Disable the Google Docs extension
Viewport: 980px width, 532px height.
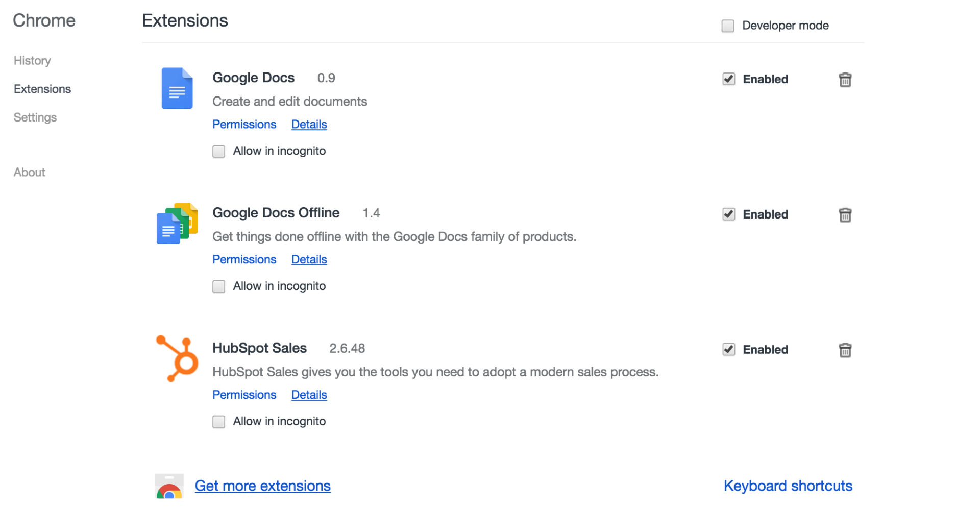(728, 79)
